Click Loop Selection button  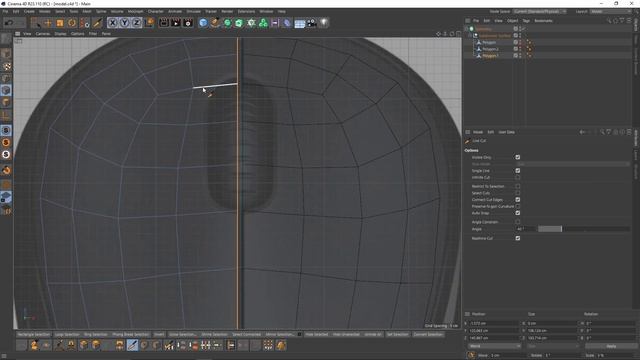(67, 334)
